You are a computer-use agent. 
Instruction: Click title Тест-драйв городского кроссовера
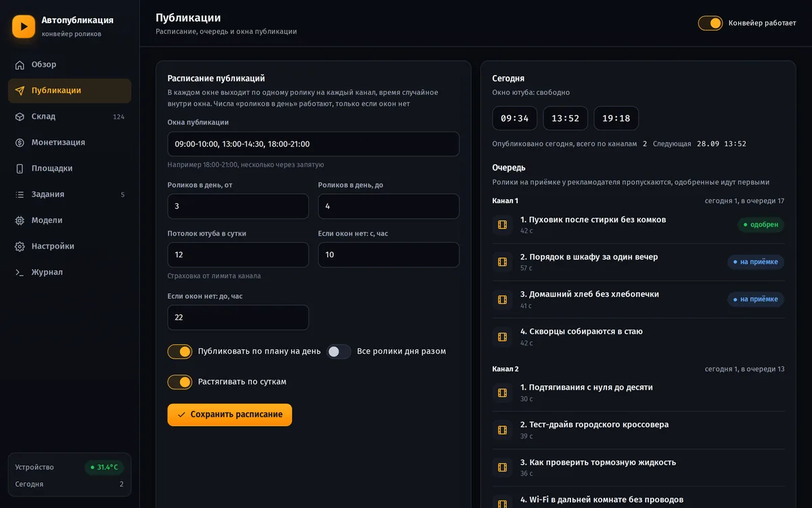(595, 425)
